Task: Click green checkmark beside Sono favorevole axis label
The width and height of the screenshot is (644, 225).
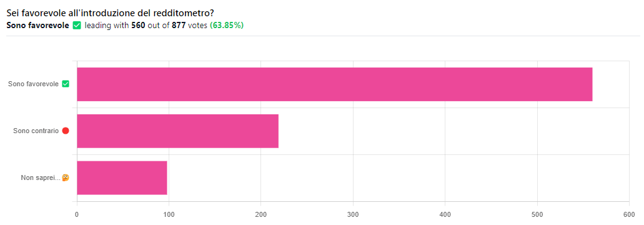Action: tap(66, 84)
